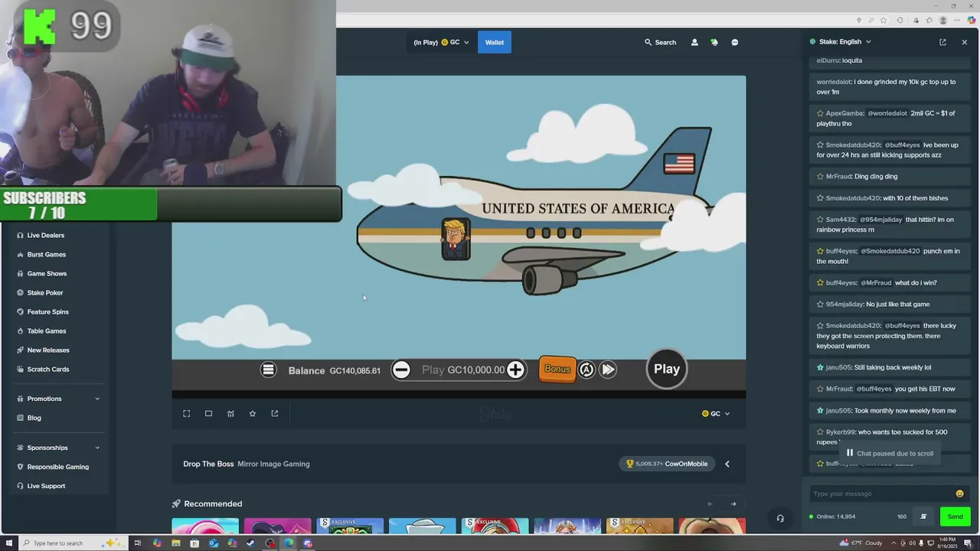The image size is (980, 551).
Task: Increase the play amount with plus button
Action: tap(515, 370)
